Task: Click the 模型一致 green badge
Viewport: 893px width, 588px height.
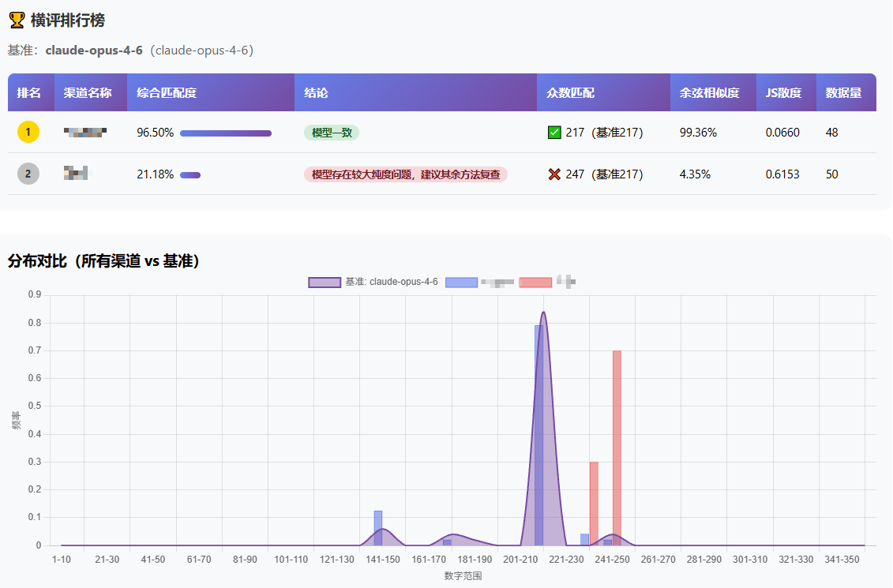Action: 332,133
